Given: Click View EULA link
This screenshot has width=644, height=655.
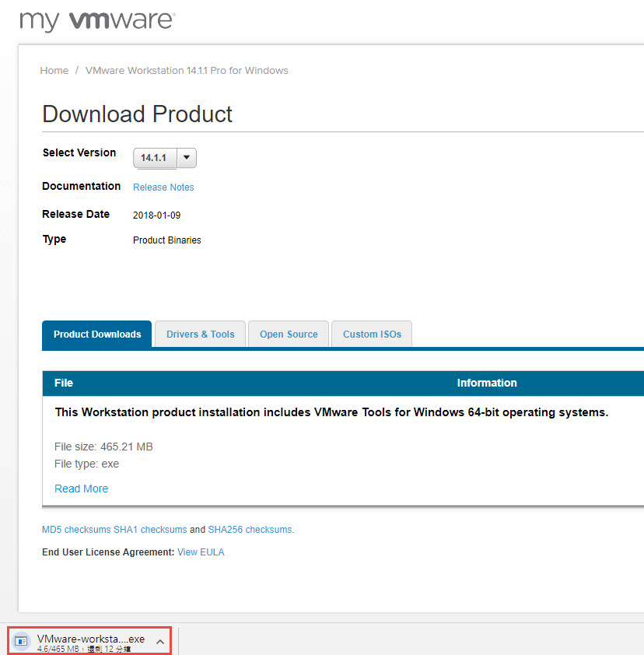Looking at the screenshot, I should [201, 552].
